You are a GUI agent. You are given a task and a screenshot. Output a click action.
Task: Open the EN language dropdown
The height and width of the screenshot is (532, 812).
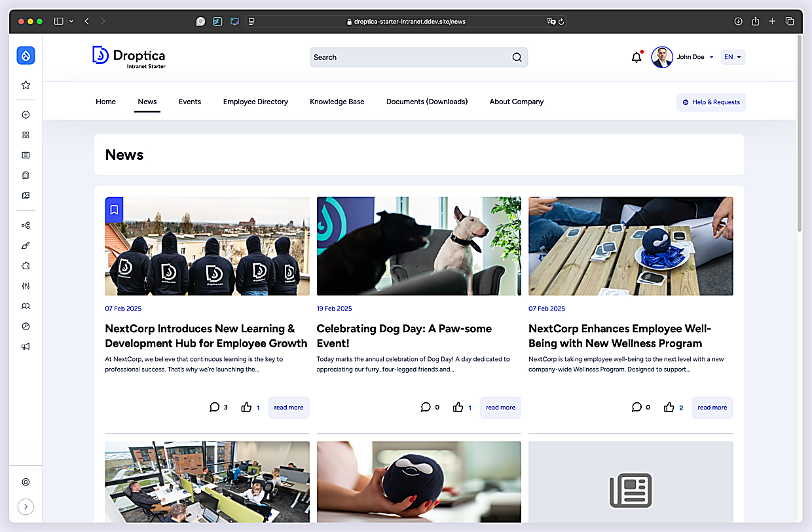point(733,57)
